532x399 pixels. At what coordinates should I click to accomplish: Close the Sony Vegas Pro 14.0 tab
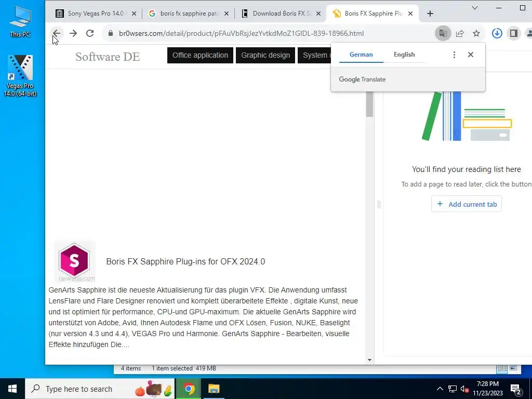[134, 14]
